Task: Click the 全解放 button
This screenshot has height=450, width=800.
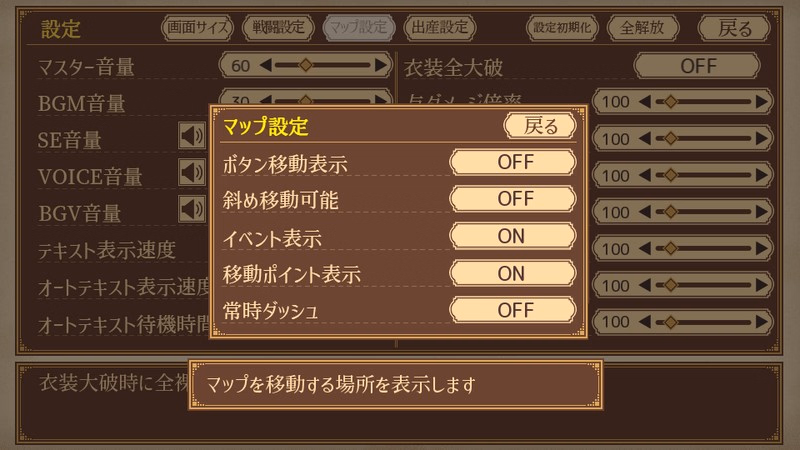Action: (643, 28)
